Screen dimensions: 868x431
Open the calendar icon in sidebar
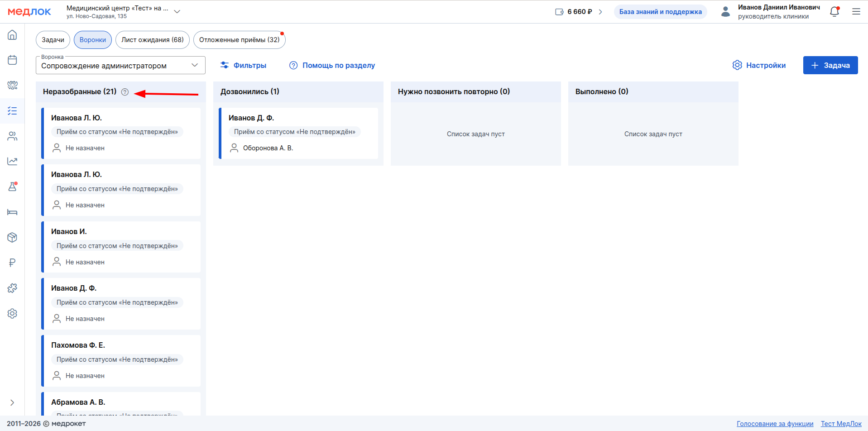[12, 60]
